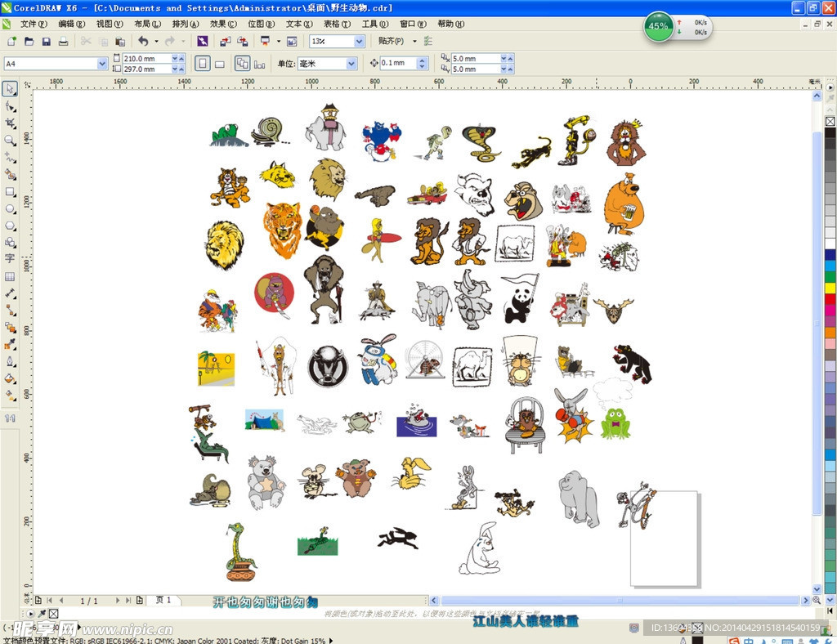The width and height of the screenshot is (837, 644).
Task: Select the Blend interactive tool
Action: pos(10,328)
